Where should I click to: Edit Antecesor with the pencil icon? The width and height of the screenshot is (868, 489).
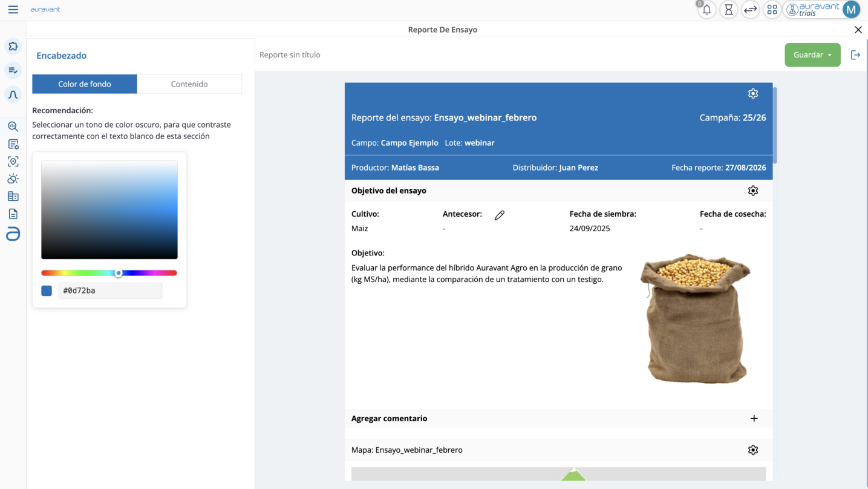tap(499, 215)
